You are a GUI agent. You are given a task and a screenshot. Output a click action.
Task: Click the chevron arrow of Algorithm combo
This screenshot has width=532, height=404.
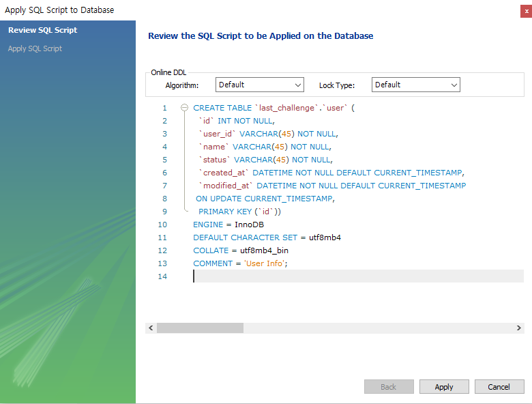point(298,85)
